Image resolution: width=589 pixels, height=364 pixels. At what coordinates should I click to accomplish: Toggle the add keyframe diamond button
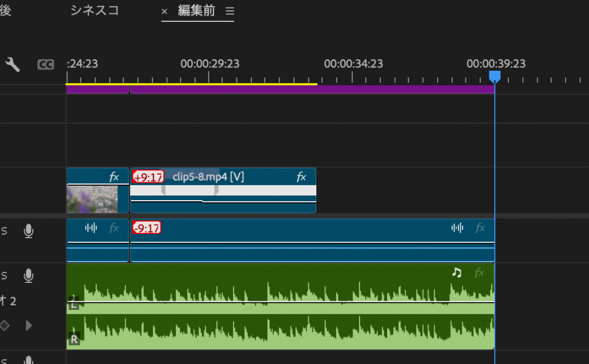(x=5, y=325)
